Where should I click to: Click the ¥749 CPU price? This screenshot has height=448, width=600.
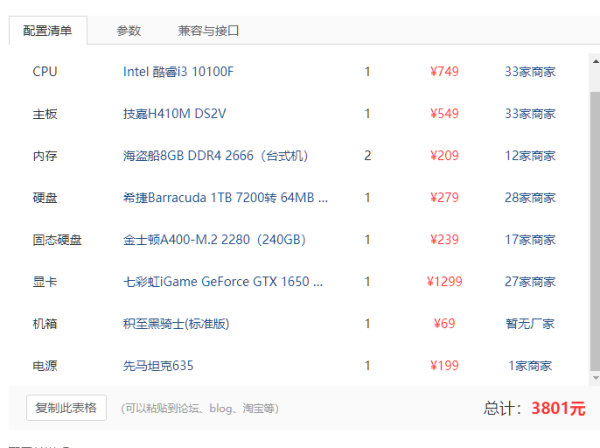[x=444, y=72]
